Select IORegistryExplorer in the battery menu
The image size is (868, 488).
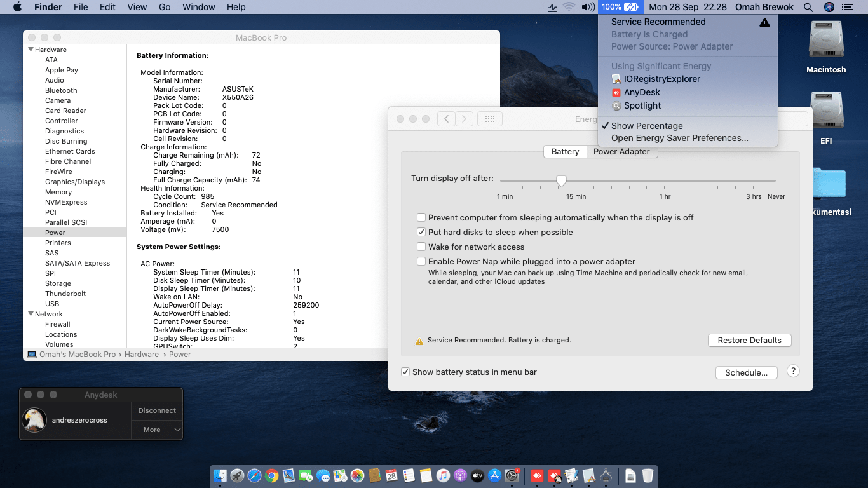[x=688, y=79]
